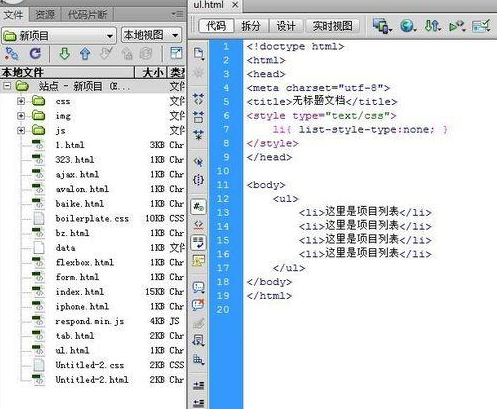
Task: Refresh the Files panel list
Action: tap(35, 53)
